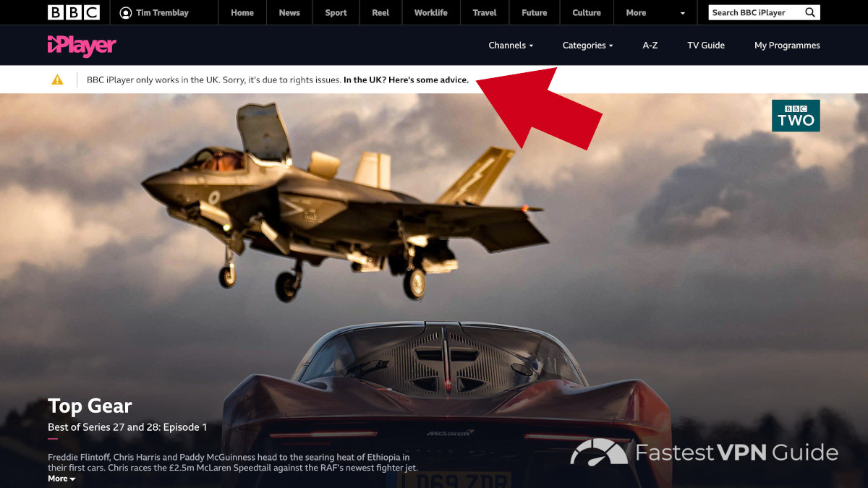Viewport: 868px width, 488px height.
Task: Go to My Programmes
Action: pos(787,45)
